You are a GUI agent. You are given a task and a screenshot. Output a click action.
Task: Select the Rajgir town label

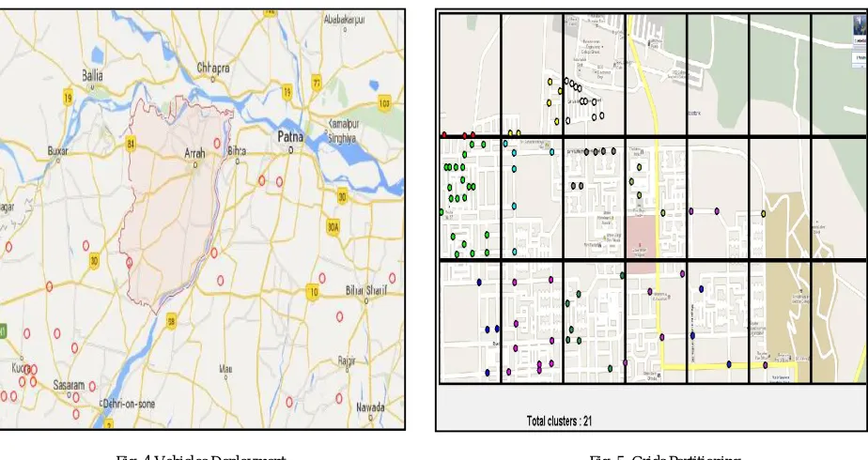(347, 361)
